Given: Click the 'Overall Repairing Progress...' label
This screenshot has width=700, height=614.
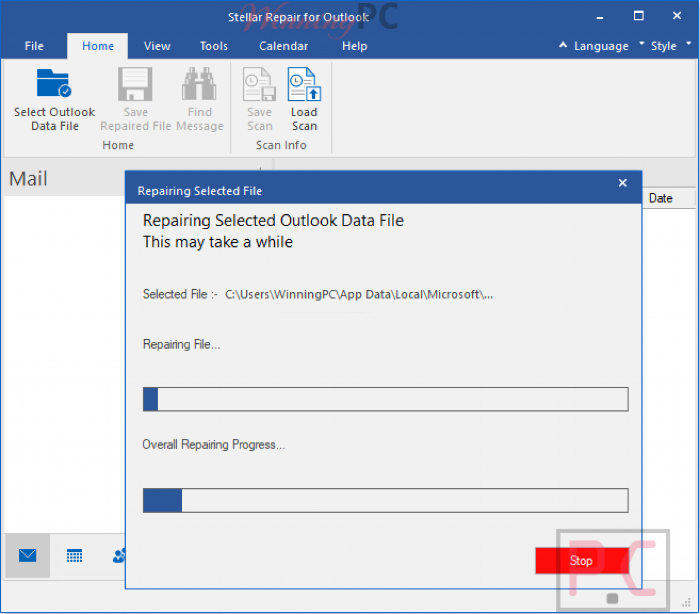Looking at the screenshot, I should pos(214,445).
